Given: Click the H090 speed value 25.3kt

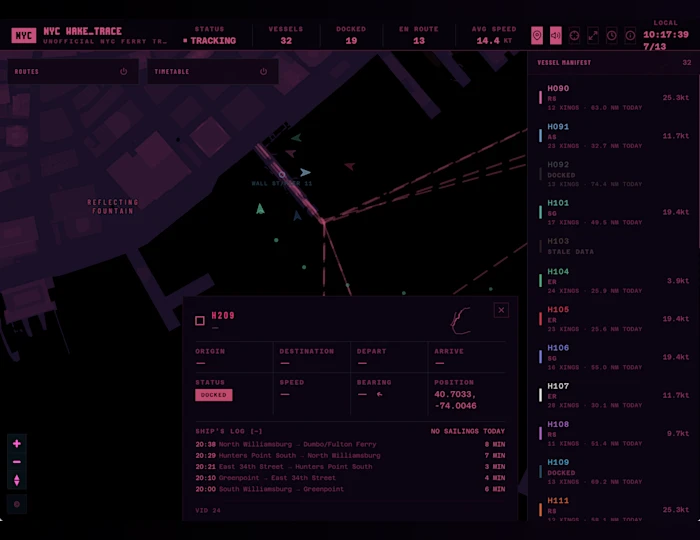Looking at the screenshot, I should click(675, 97).
